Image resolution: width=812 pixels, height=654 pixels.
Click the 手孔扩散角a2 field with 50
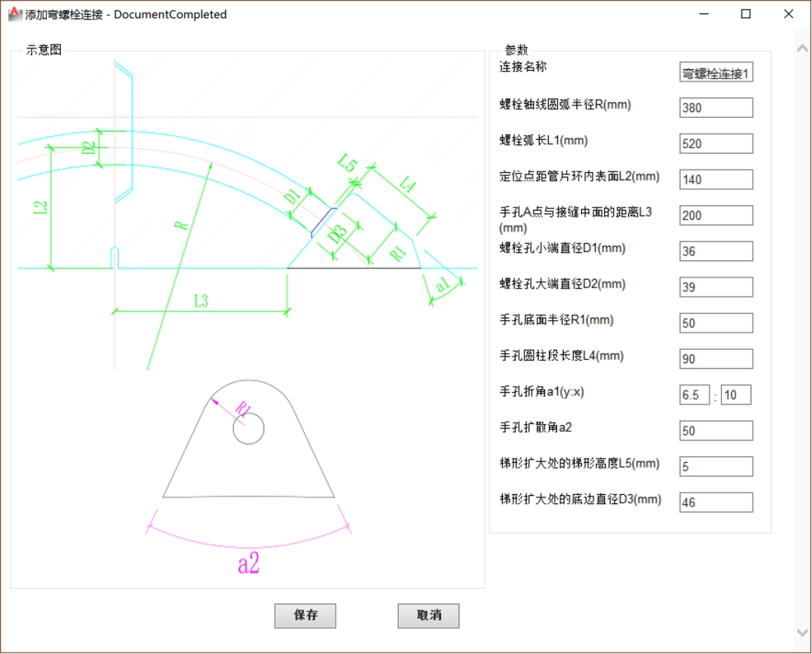(x=716, y=430)
